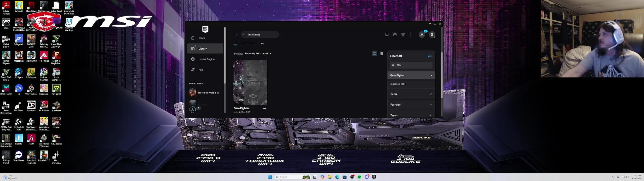Open EA app desktop shortcut
This screenshot has width=644, height=181.
click(19, 90)
